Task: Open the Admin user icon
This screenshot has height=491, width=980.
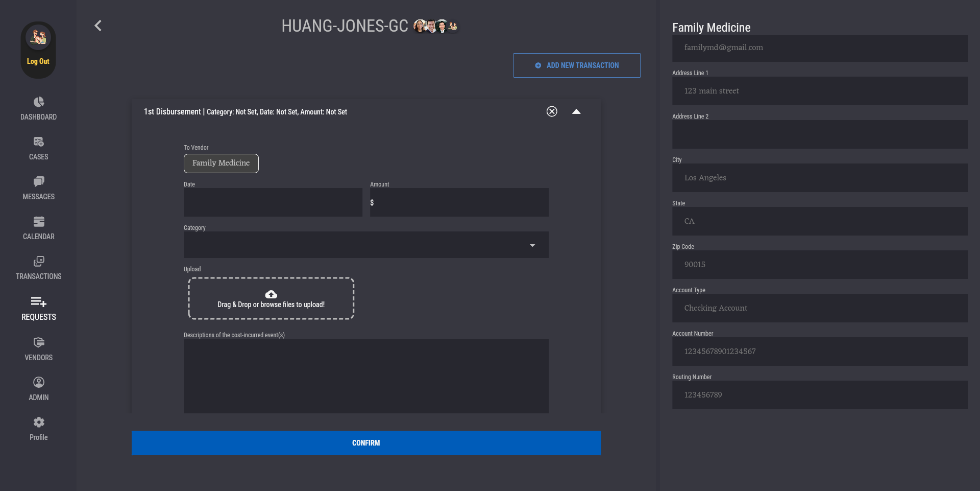Action: [x=39, y=383]
